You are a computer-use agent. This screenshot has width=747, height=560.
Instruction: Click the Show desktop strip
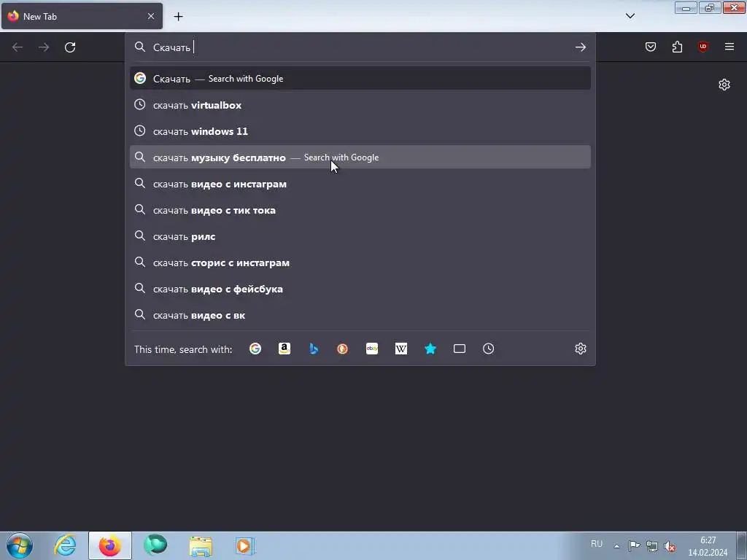tap(742, 545)
